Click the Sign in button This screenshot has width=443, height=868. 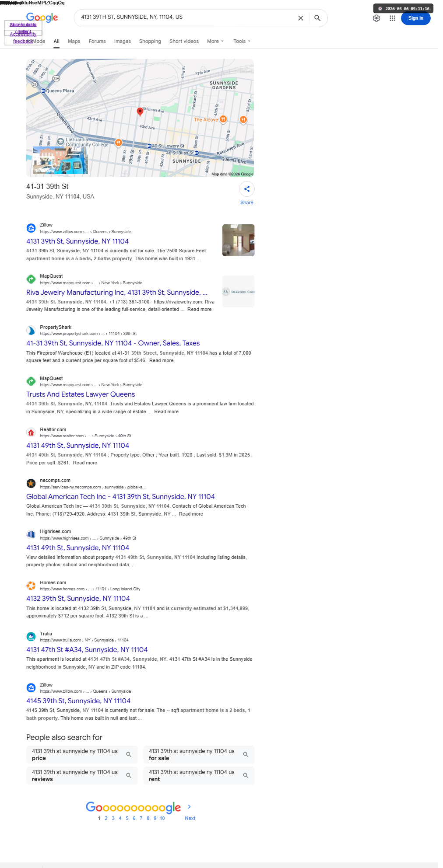point(416,18)
